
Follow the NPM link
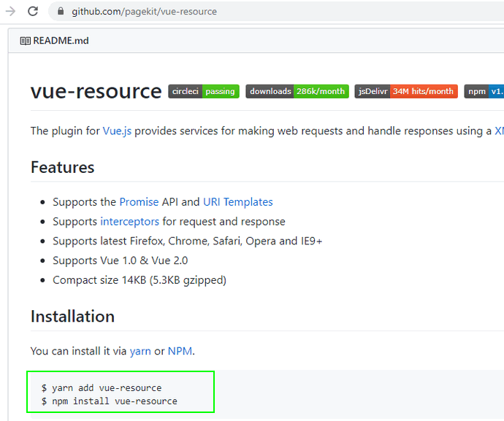[180, 351]
